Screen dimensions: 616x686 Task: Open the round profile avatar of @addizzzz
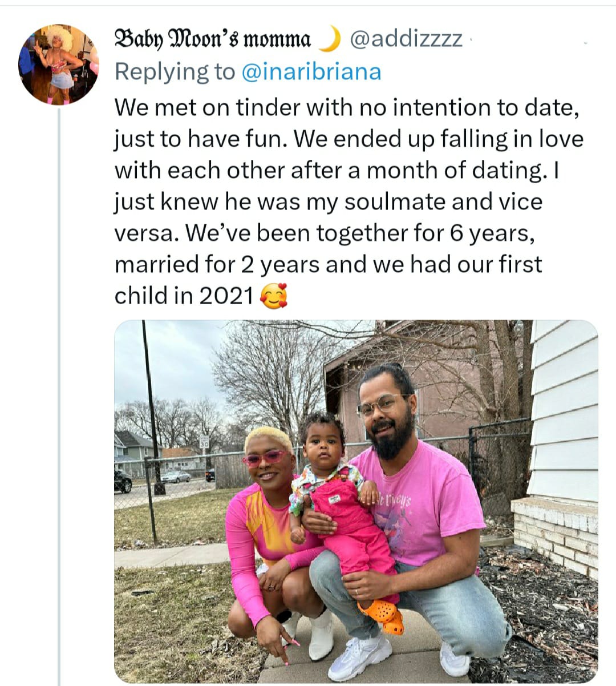[59, 64]
